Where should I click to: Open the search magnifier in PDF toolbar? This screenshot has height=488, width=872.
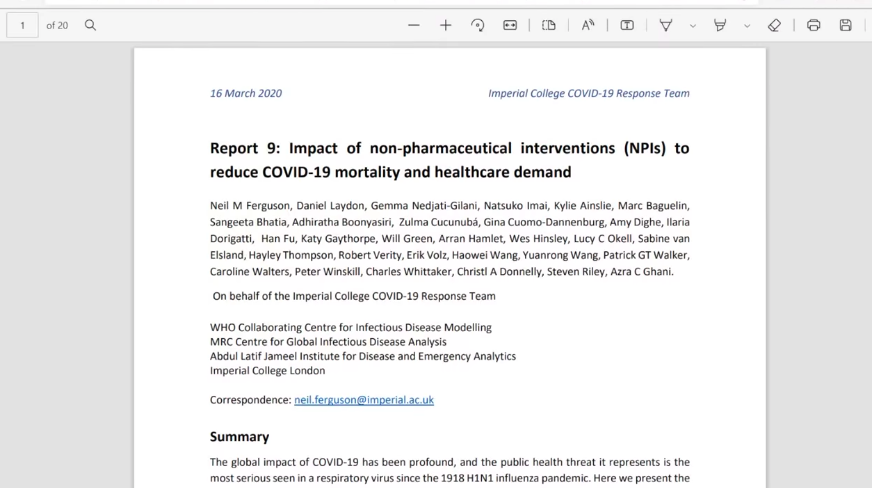(x=90, y=25)
